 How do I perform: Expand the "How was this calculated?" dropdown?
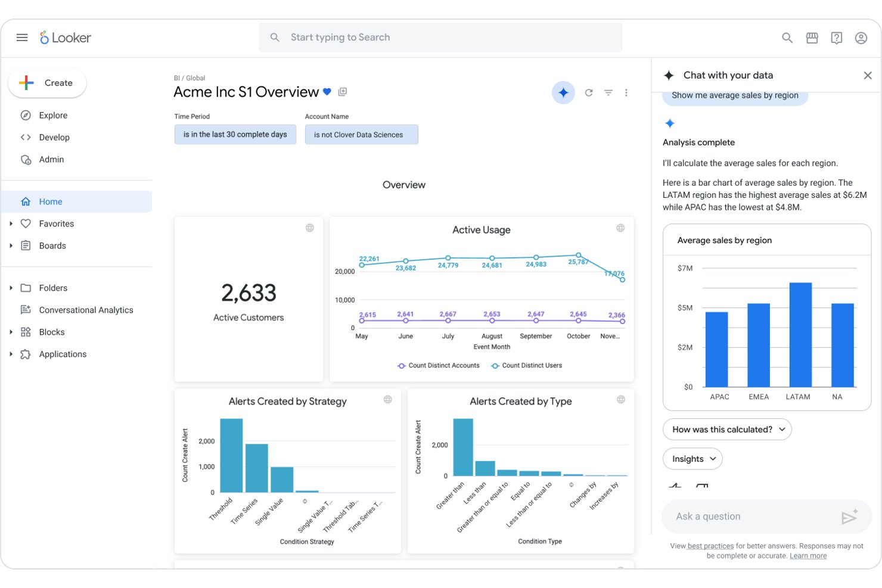point(727,430)
